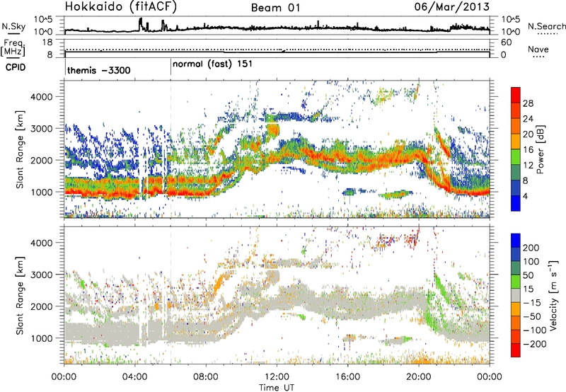Click the '12:00' time axis label
This screenshot has width=566, height=392.
point(277,377)
